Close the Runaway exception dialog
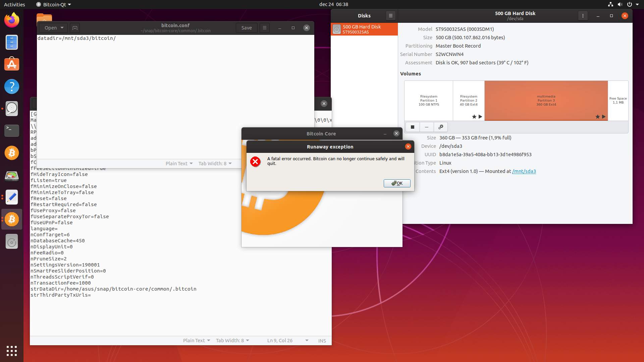Image resolution: width=644 pixels, height=362 pixels. point(408,146)
